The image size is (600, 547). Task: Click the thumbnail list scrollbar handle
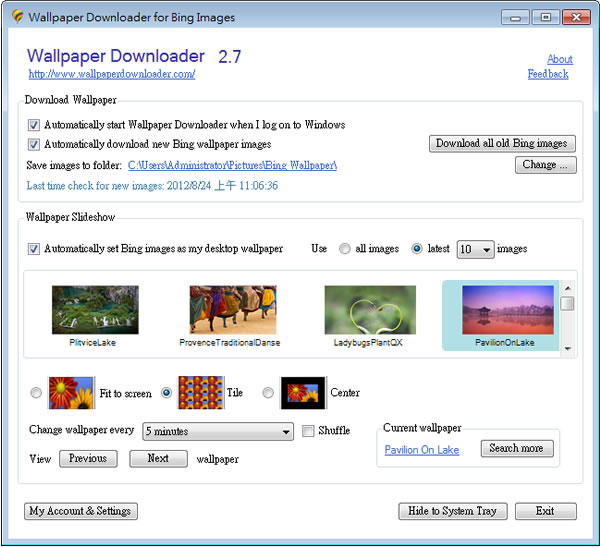(567, 304)
